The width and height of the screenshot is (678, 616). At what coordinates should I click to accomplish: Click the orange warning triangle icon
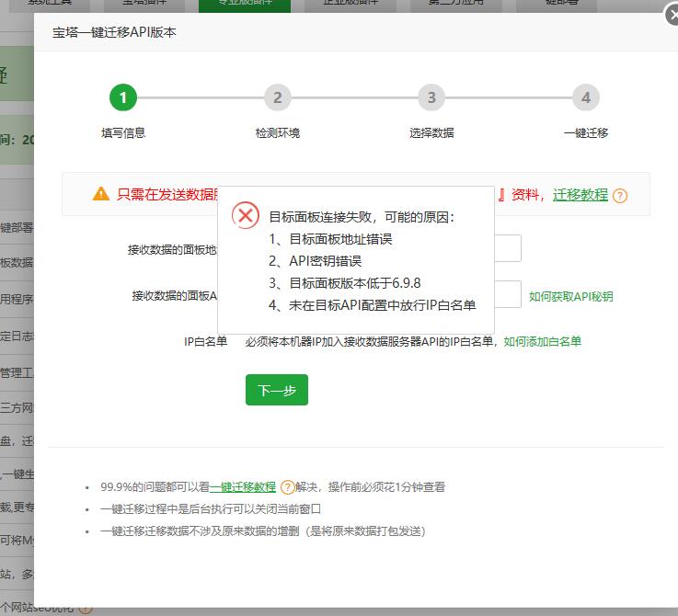tap(101, 194)
